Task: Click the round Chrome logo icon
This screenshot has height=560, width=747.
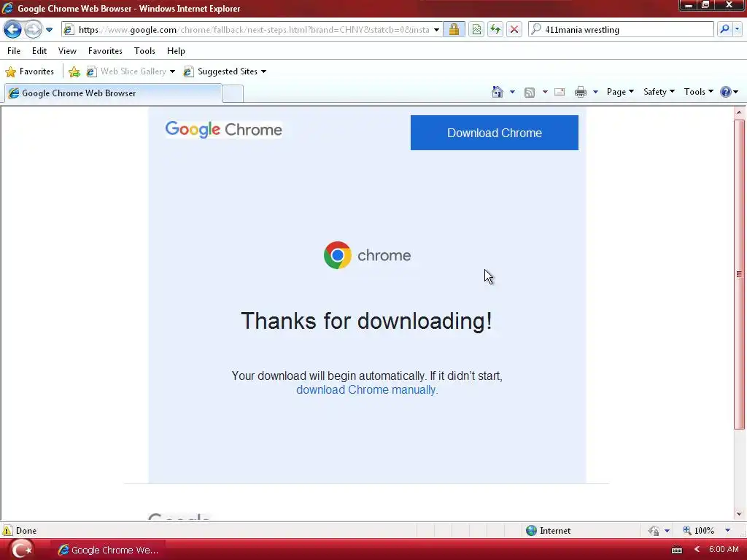Action: 337,255
